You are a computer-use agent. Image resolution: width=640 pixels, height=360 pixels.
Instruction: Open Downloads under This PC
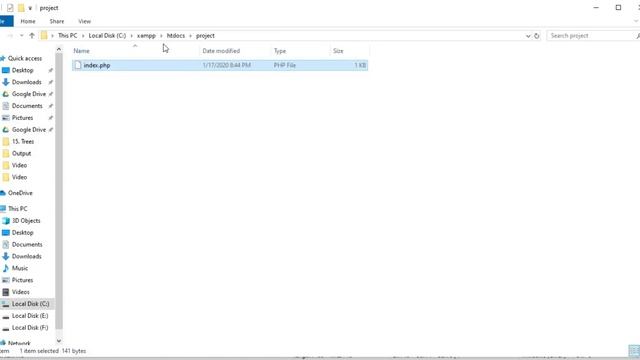[x=27, y=256]
